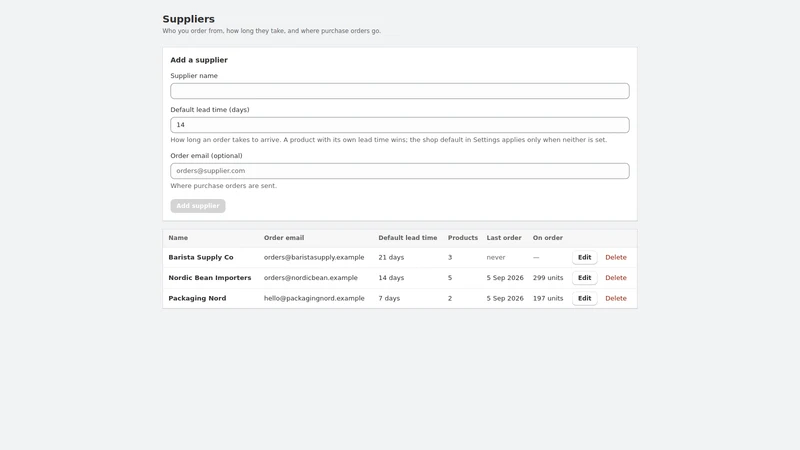Edit the Nordic Bean Importers supplier
The width and height of the screenshot is (800, 450).
[x=584, y=278]
